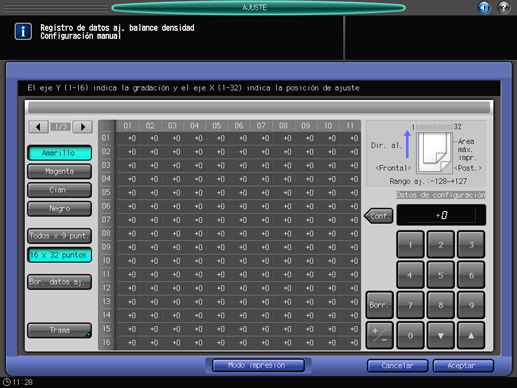
Task: Select the Cian color button
Action: point(59,190)
